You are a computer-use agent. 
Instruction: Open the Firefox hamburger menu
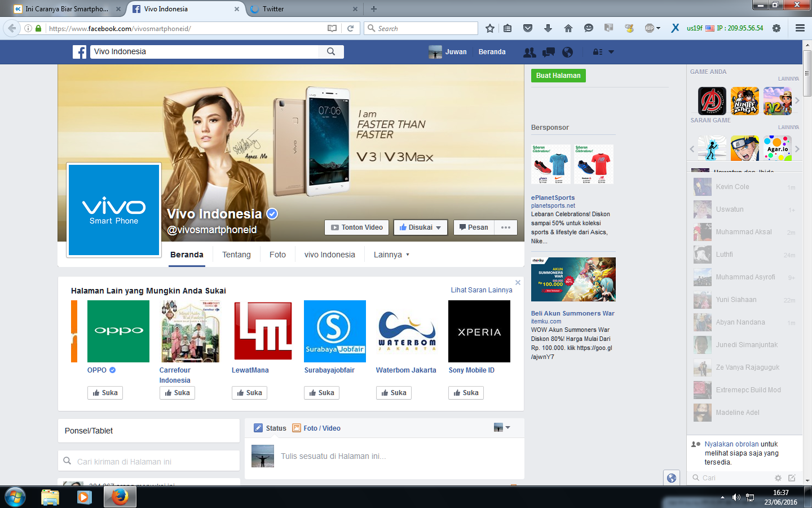point(800,28)
